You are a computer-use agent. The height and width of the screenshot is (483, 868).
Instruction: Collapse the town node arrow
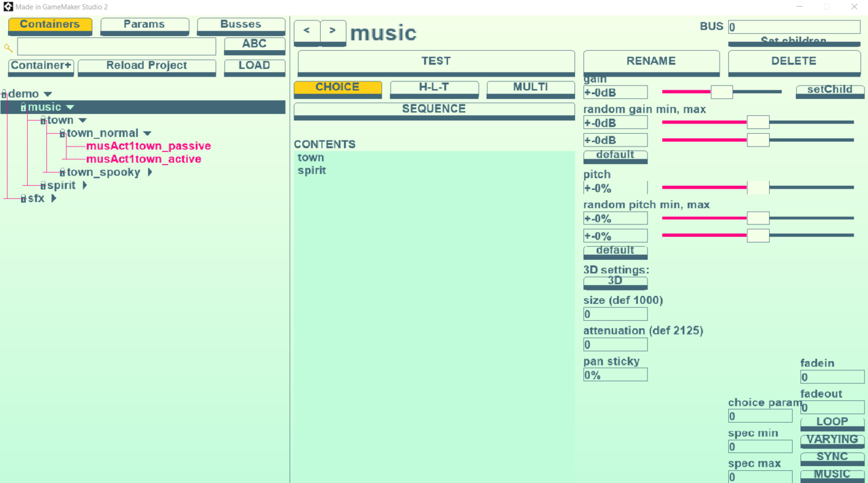click(82, 120)
